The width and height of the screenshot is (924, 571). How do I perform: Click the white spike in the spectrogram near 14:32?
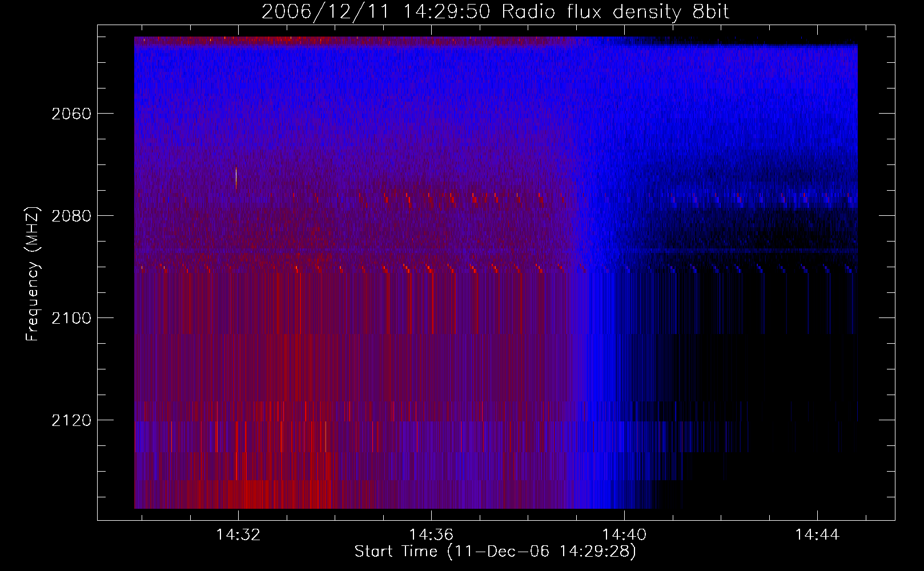pos(236,178)
